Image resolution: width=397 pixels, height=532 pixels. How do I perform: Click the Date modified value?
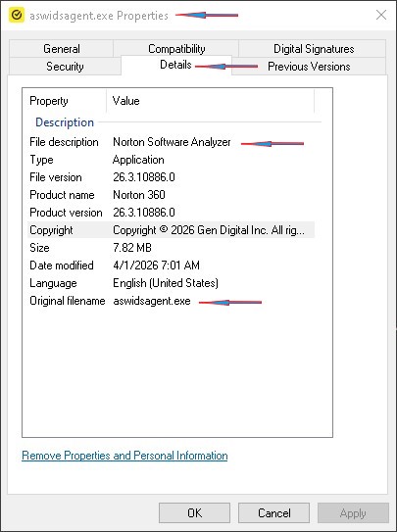(x=156, y=266)
